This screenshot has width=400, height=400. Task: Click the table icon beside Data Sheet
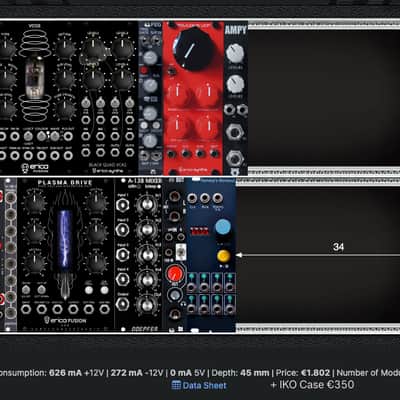point(176,385)
